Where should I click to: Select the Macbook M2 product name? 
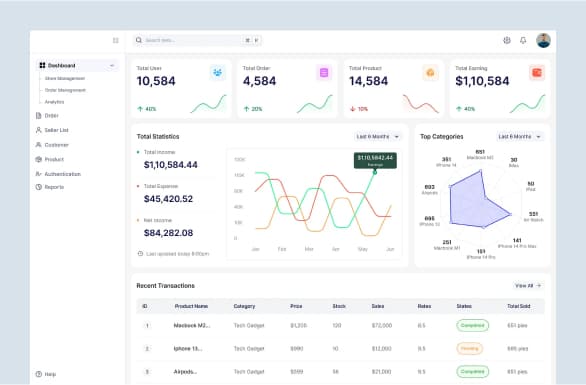click(192, 326)
